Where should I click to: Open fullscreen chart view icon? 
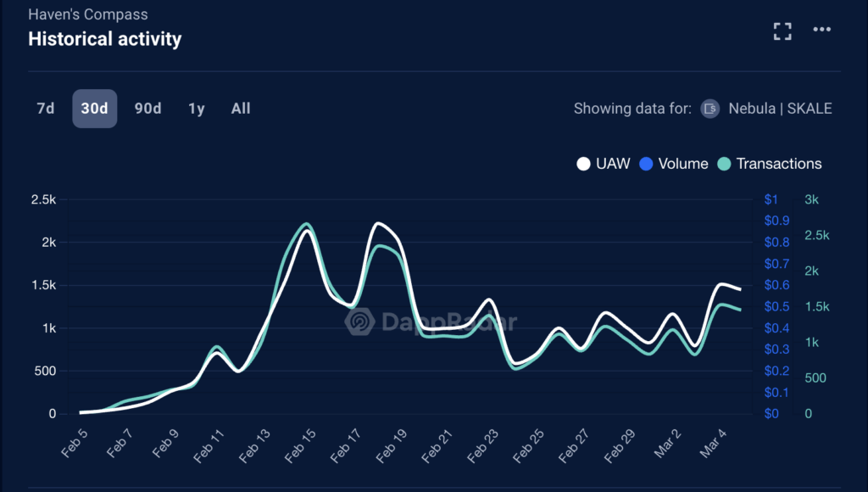(x=782, y=31)
